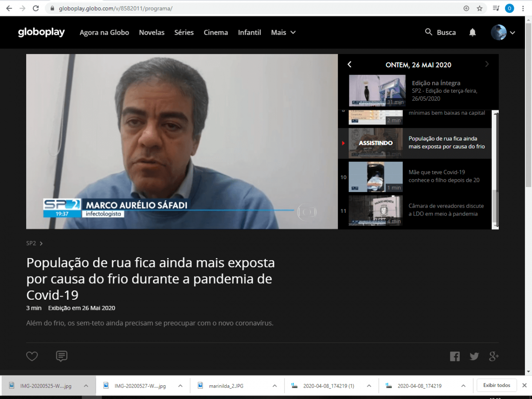Expand options for marinilda_2.JPG download
Viewport: 532px width, 399px height.
(x=275, y=386)
